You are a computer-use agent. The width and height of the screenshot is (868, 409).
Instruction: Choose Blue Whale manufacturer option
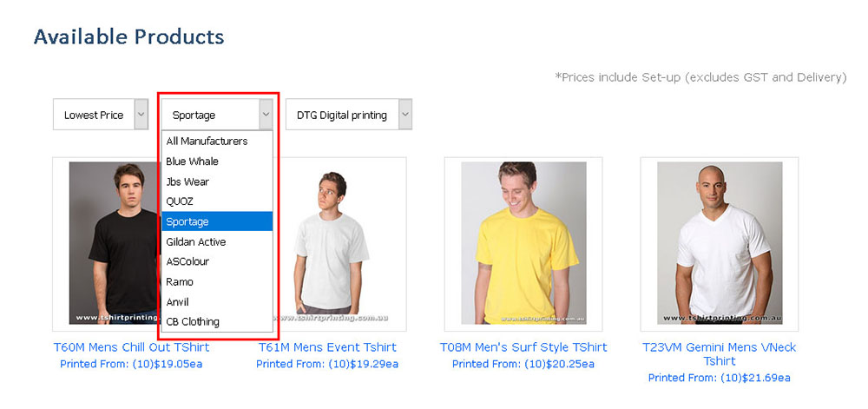point(216,161)
